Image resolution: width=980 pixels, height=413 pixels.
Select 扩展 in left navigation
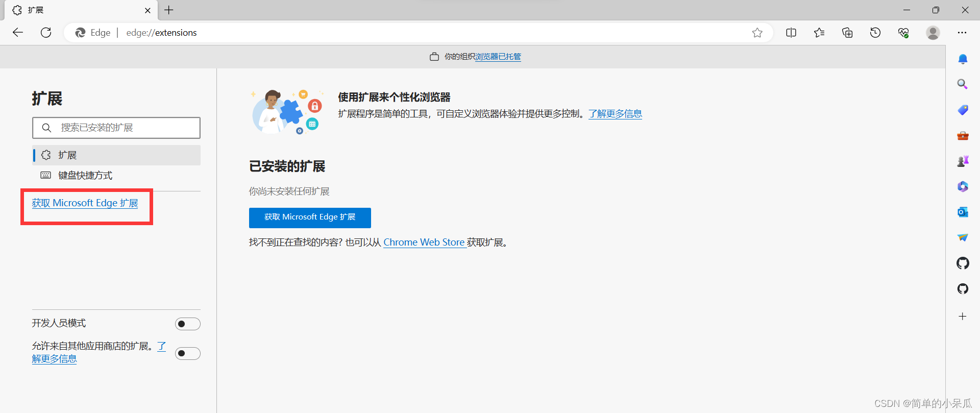[116, 155]
